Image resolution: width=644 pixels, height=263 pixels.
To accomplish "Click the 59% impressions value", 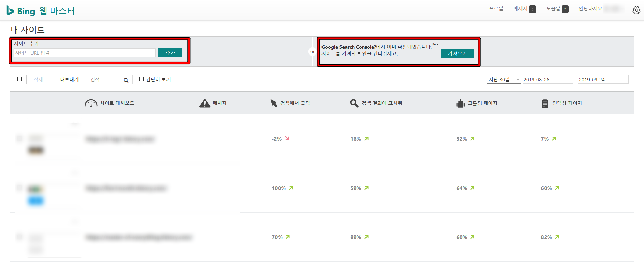I will pos(356,188).
